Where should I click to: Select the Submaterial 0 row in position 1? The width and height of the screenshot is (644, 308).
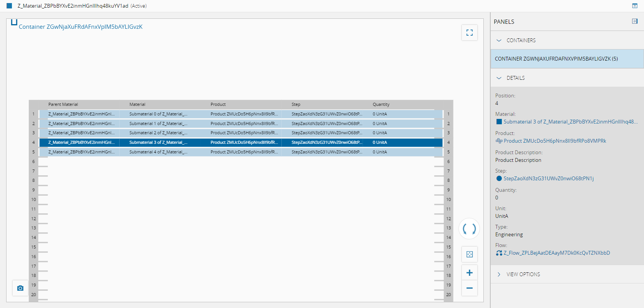241,114
